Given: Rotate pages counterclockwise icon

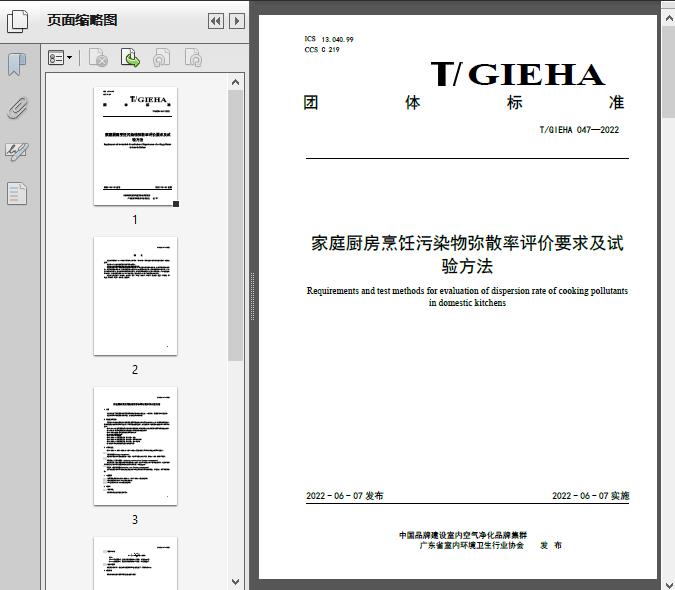Looking at the screenshot, I should [x=161, y=57].
